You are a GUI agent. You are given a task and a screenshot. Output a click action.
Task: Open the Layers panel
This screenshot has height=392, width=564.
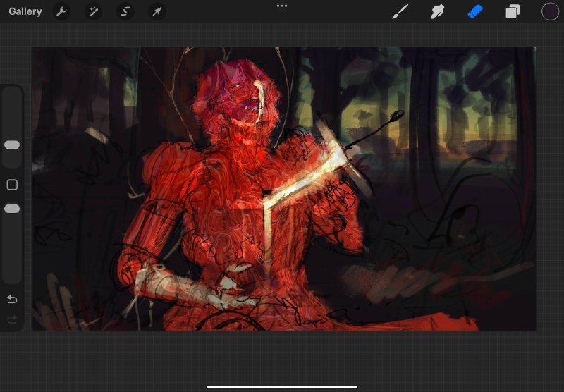(513, 11)
